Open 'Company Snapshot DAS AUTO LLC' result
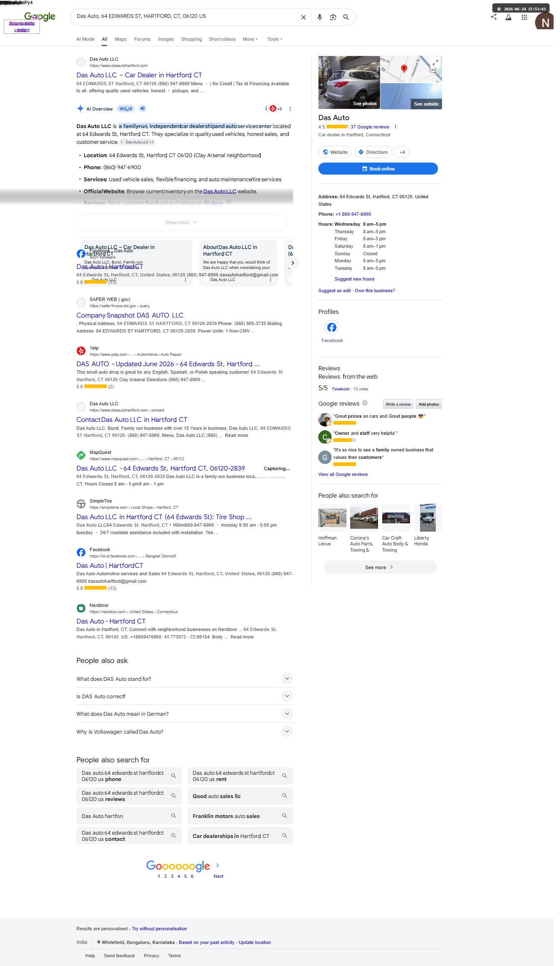560x966 pixels. tap(130, 315)
